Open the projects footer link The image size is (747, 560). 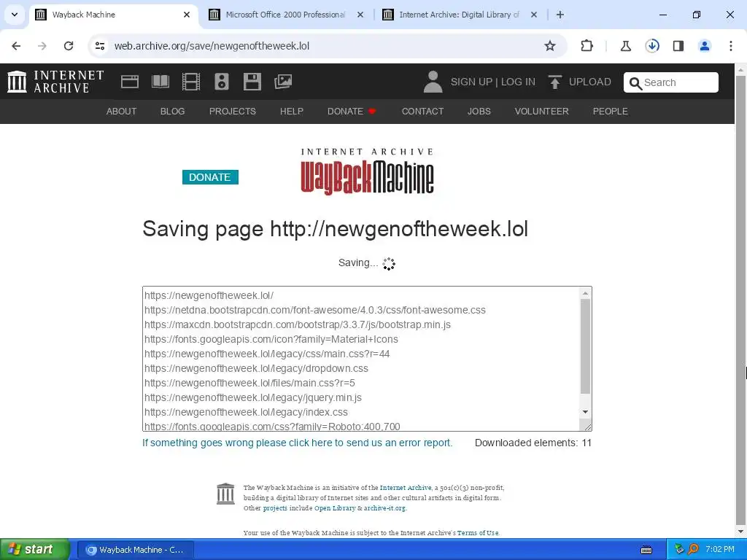pyautogui.click(x=275, y=508)
